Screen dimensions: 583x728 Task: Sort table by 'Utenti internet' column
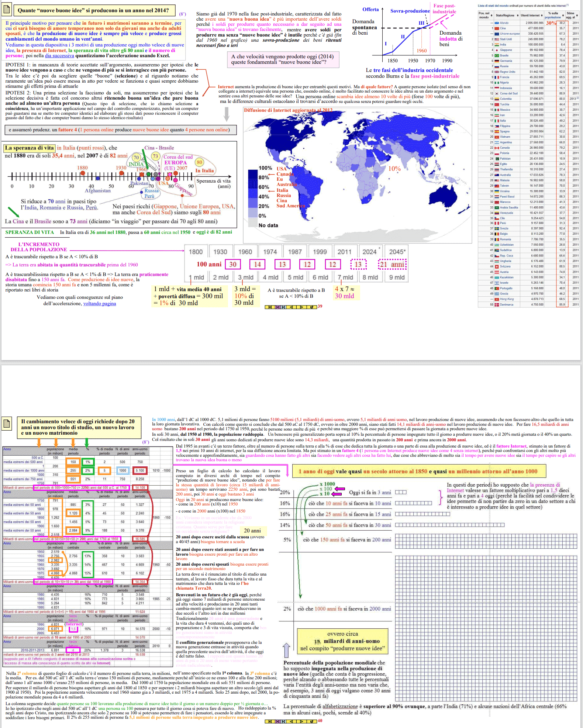(542, 15)
